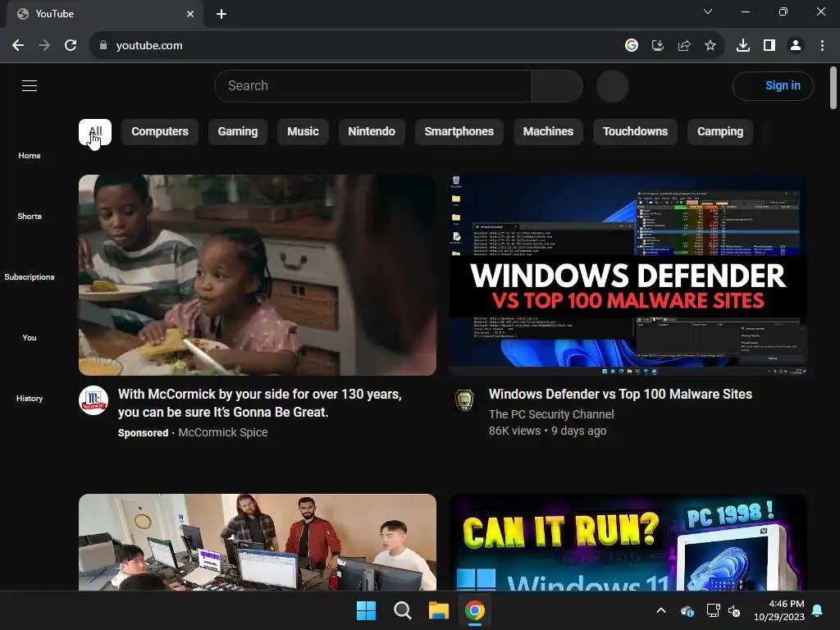Select the Touchdowns filter chip

pyautogui.click(x=635, y=132)
